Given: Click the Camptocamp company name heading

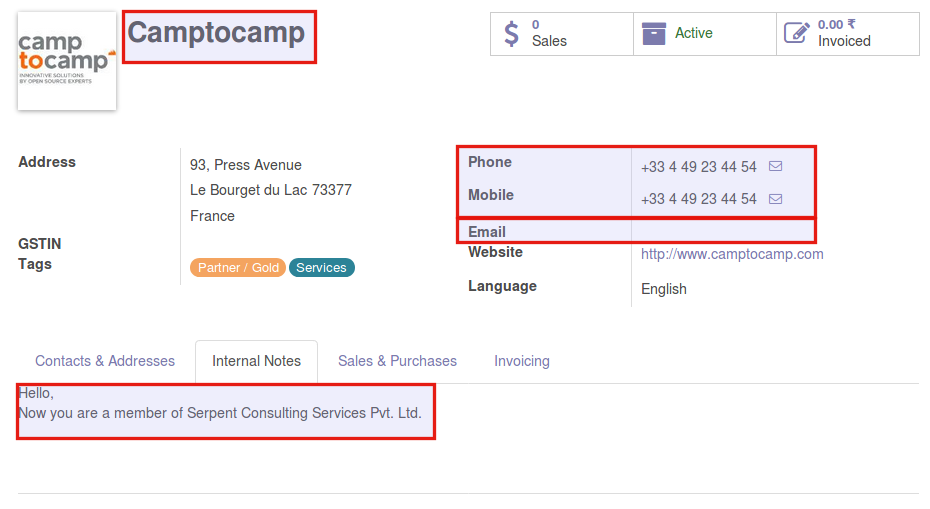Looking at the screenshot, I should coord(216,33).
